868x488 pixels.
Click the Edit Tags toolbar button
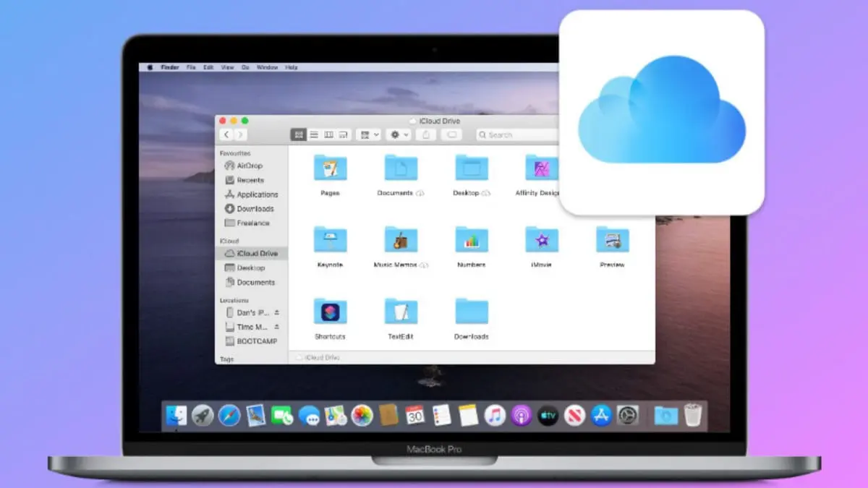point(452,134)
